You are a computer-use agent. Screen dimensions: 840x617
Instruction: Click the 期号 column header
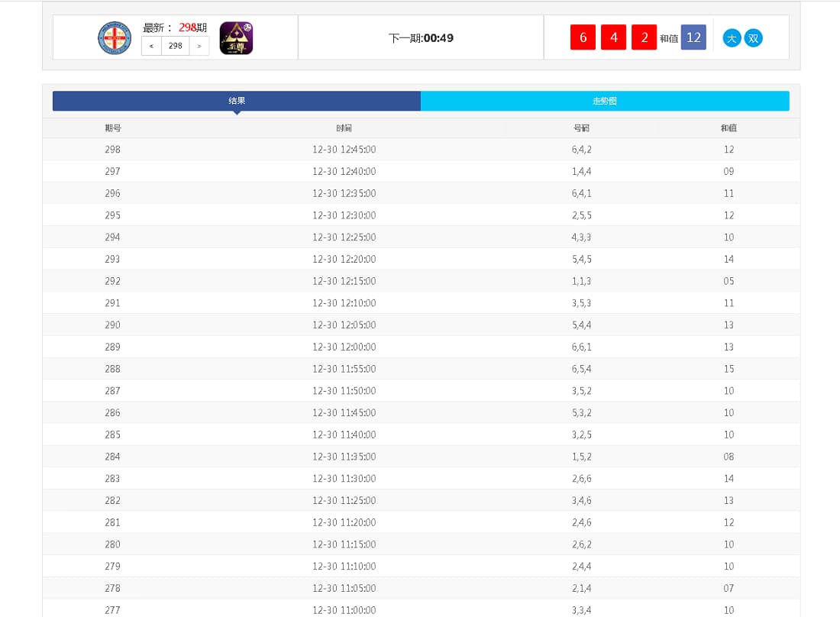click(113, 128)
